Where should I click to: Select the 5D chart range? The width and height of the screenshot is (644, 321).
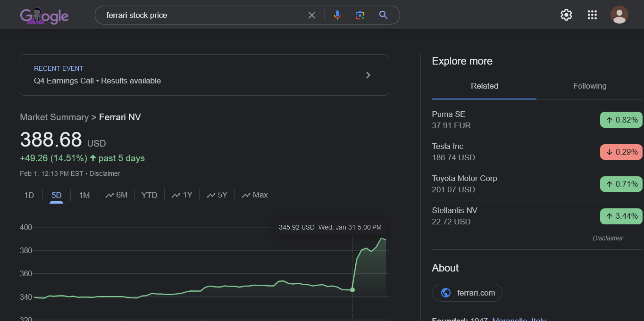(57, 195)
